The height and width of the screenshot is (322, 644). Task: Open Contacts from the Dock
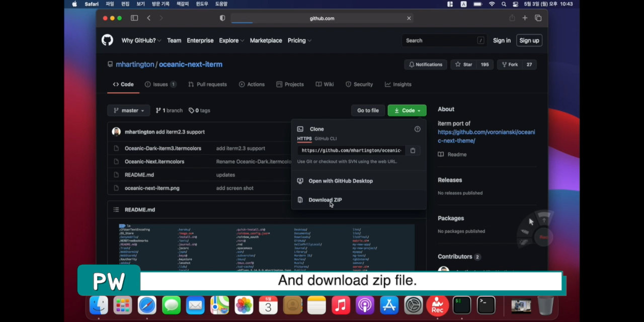(292, 305)
